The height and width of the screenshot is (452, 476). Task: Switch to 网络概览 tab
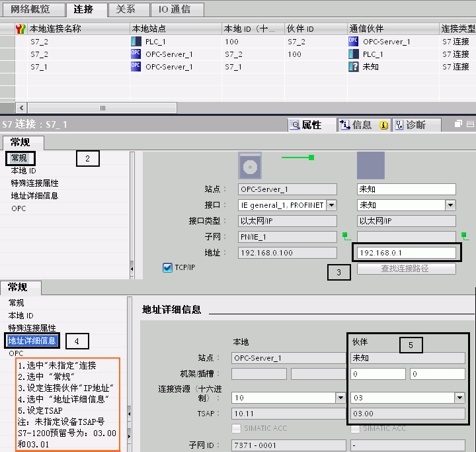(34, 9)
